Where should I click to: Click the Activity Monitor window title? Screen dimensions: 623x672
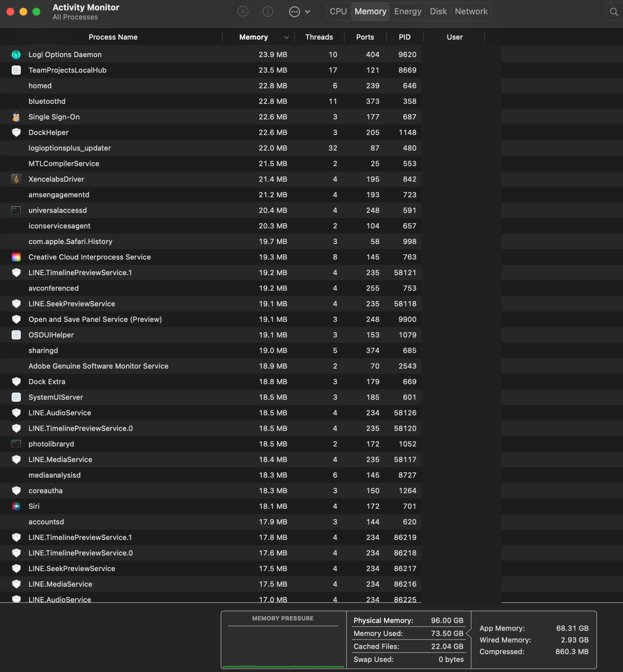[x=86, y=7]
